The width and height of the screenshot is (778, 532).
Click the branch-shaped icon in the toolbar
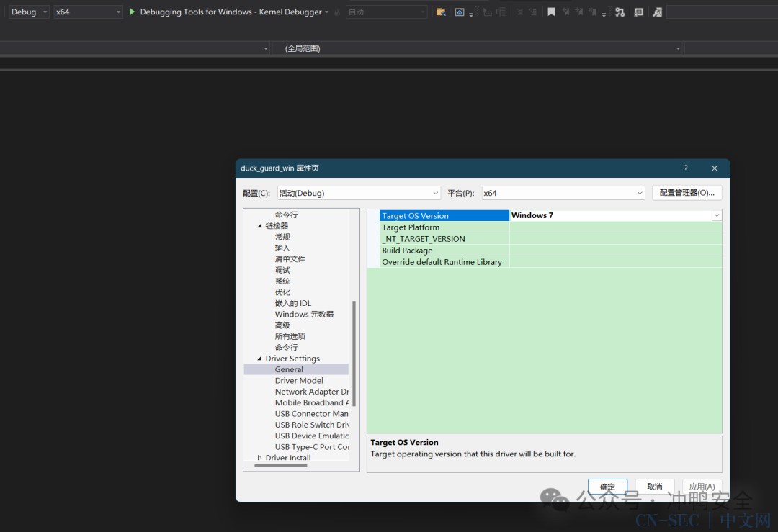click(620, 12)
